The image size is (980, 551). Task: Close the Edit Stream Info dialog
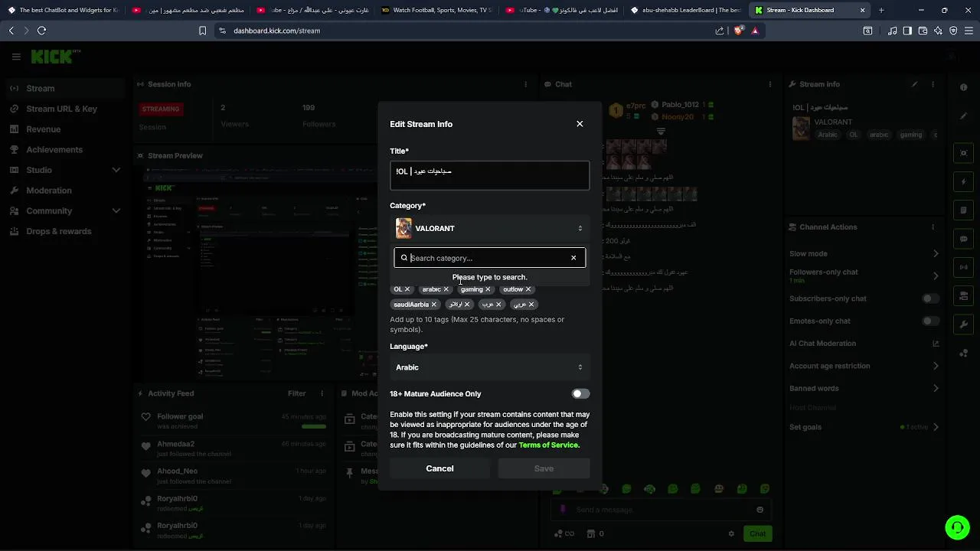point(580,124)
